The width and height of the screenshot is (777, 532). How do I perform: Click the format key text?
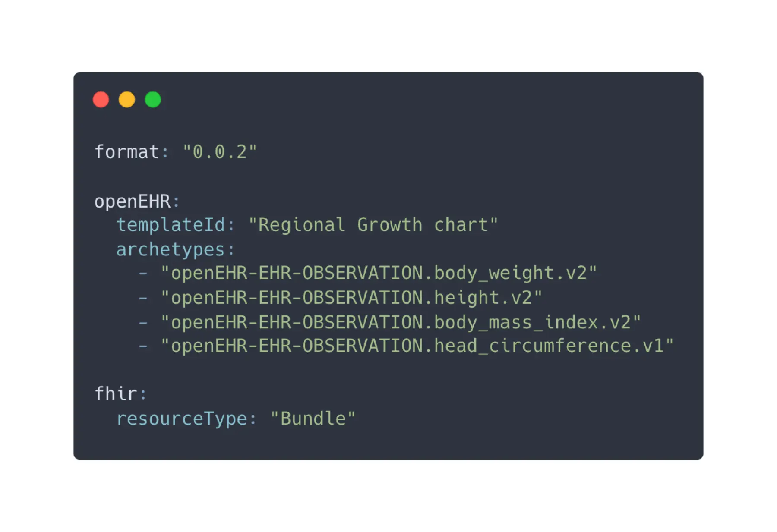tap(126, 152)
